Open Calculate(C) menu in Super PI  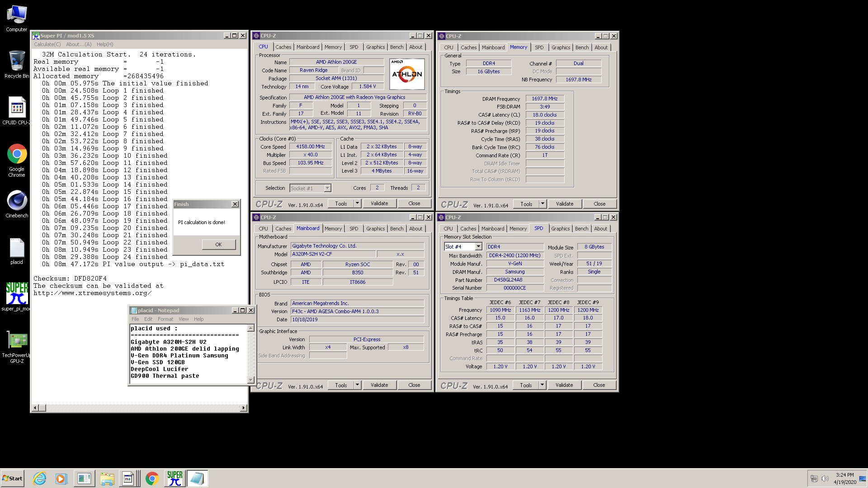47,44
